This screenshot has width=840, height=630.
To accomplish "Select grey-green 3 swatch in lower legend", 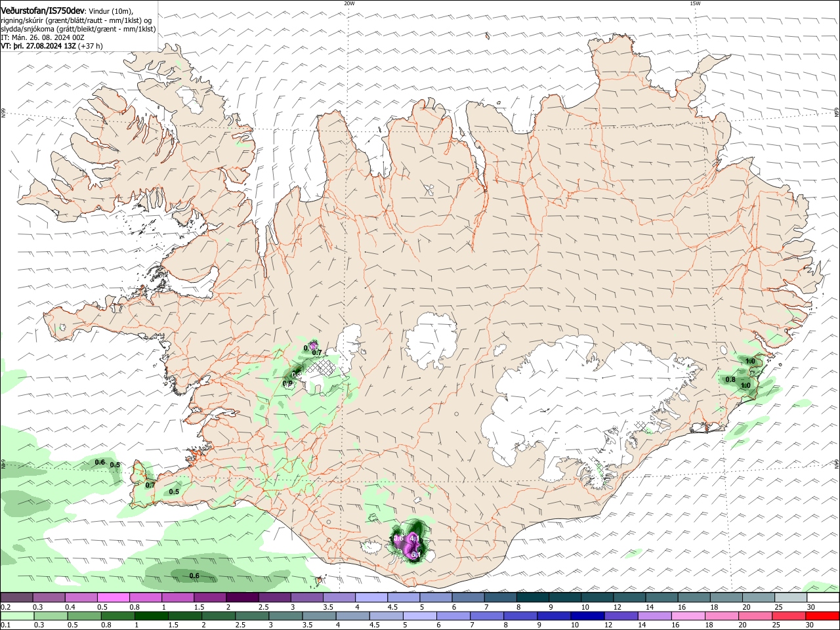I will 286,616.
